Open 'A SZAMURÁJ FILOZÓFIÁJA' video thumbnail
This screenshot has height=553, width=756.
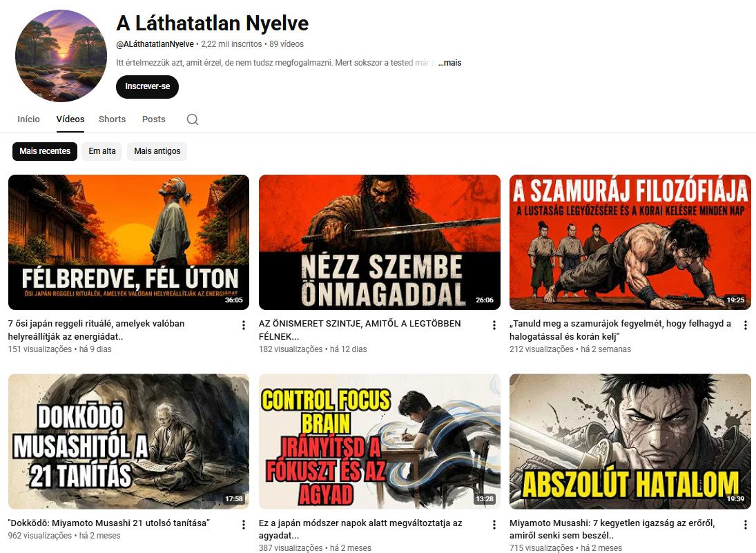point(630,242)
